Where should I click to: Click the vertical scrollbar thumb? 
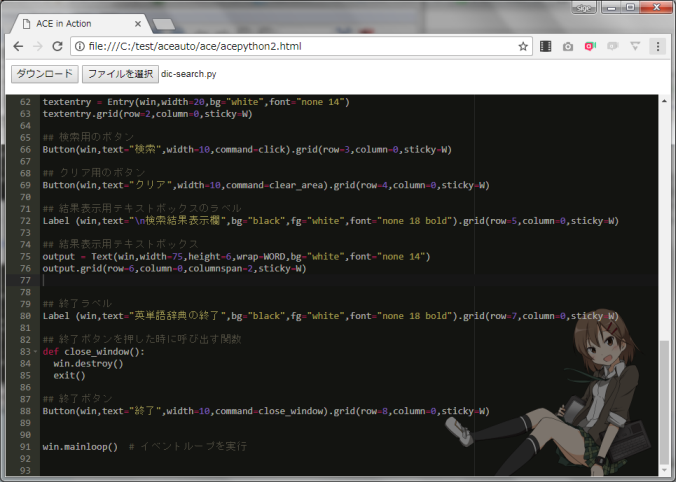tap(664, 401)
